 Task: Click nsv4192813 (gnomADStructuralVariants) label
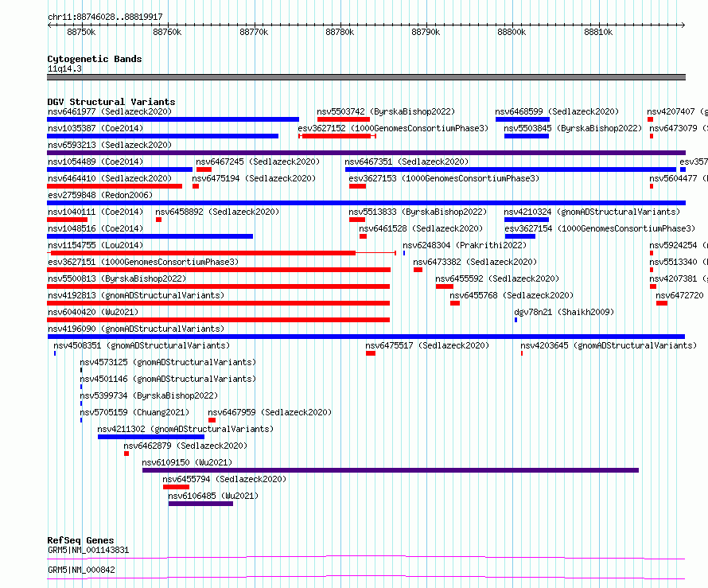coord(136,295)
